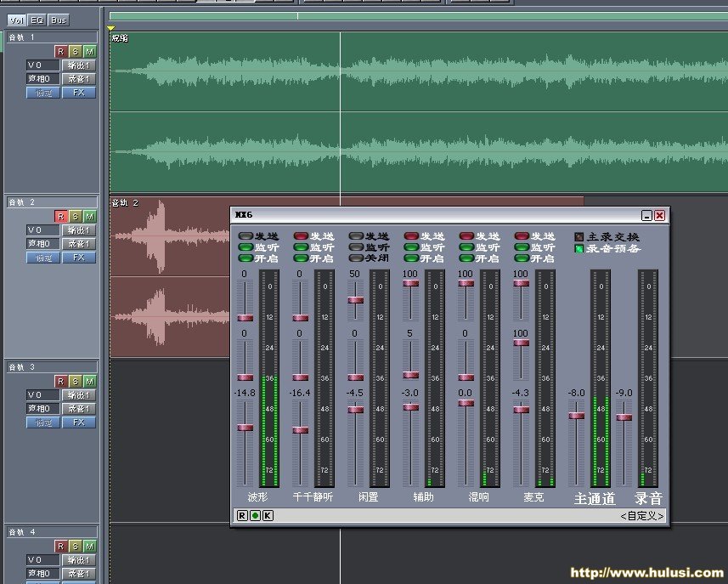Image resolution: width=728 pixels, height=584 pixels.
Task: Toggle 关闭 LED on 闲置 channel
Action: (x=356, y=258)
